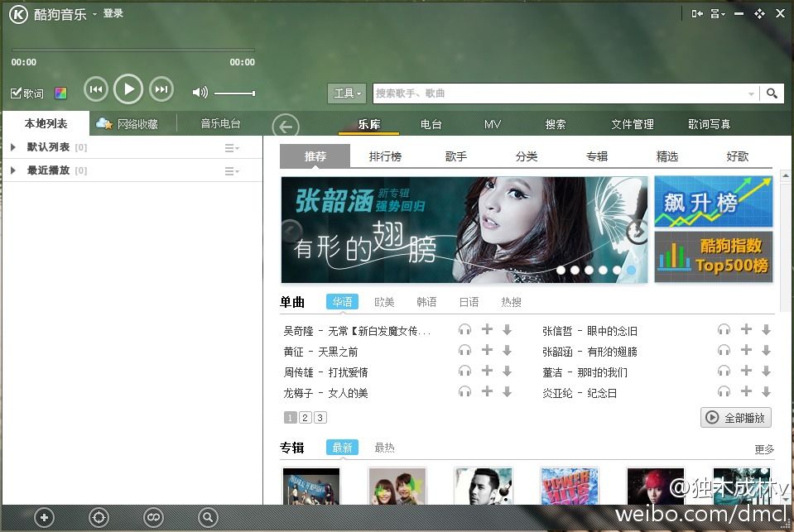Viewport: 794px width, 532px height.
Task: Open the 默认列表 list options menu
Action: coord(232,148)
